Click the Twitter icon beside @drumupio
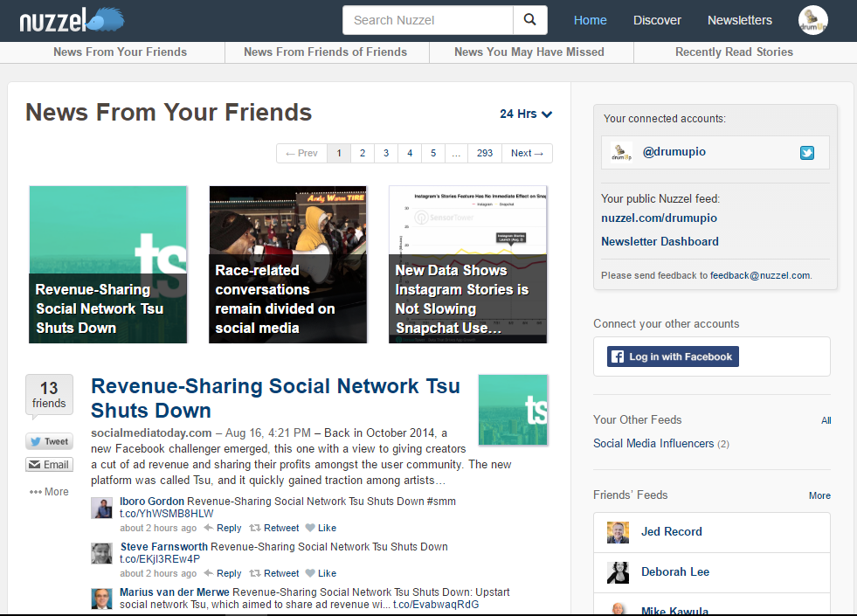This screenshot has height=616, width=857. point(806,153)
